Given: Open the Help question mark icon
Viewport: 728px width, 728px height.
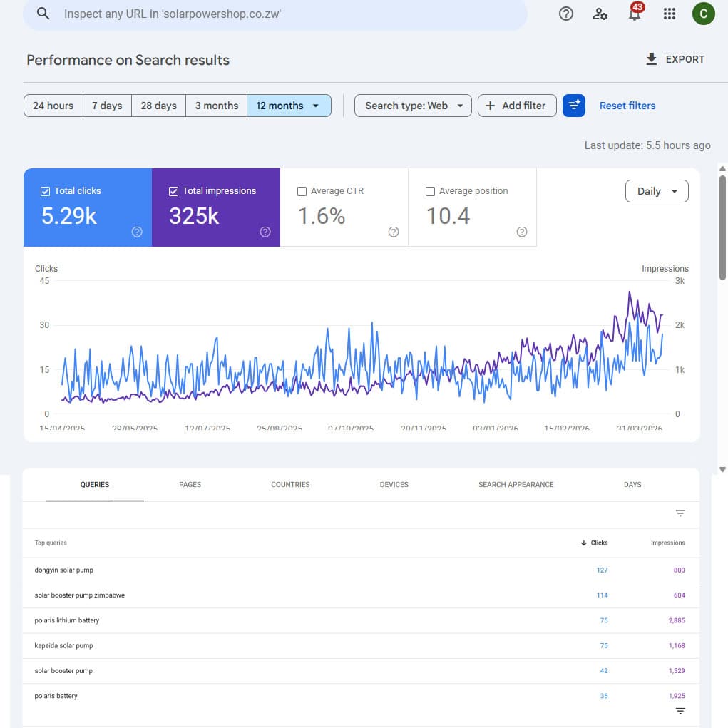Looking at the screenshot, I should 566,14.
